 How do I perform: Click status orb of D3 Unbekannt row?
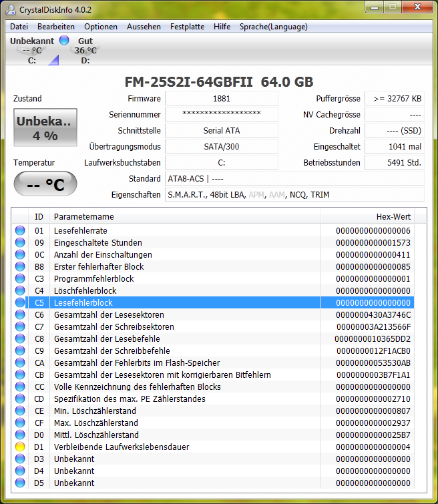click(20, 459)
